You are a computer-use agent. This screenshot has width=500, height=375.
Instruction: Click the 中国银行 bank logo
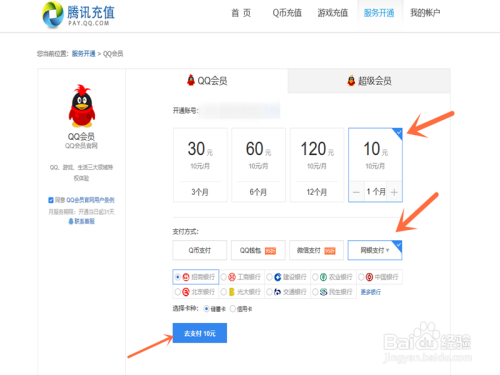click(369, 277)
